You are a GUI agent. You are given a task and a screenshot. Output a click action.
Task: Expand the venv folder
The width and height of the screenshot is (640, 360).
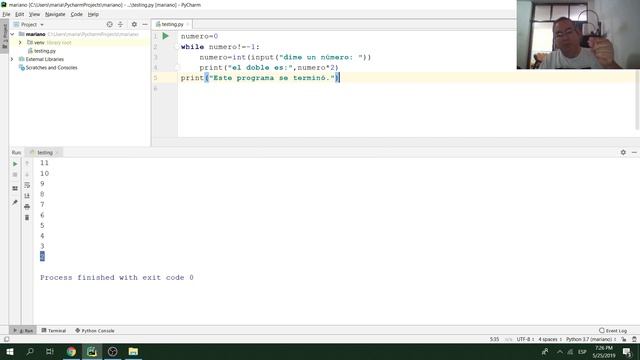tap(20, 42)
